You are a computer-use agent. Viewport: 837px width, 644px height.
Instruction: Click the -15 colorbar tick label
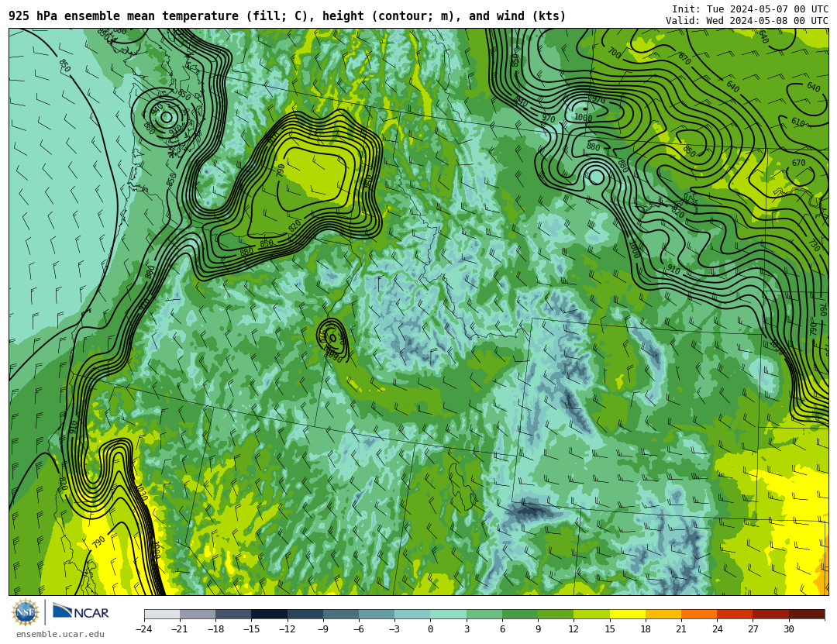tap(251, 629)
